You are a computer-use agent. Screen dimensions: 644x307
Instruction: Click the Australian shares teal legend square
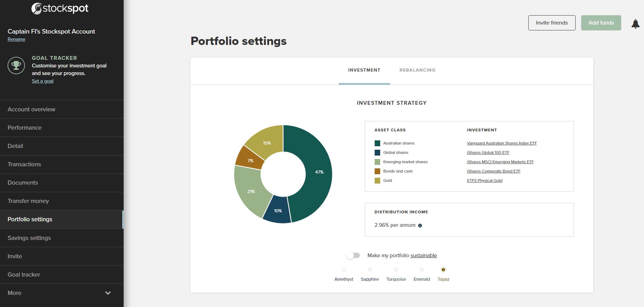pyautogui.click(x=377, y=143)
